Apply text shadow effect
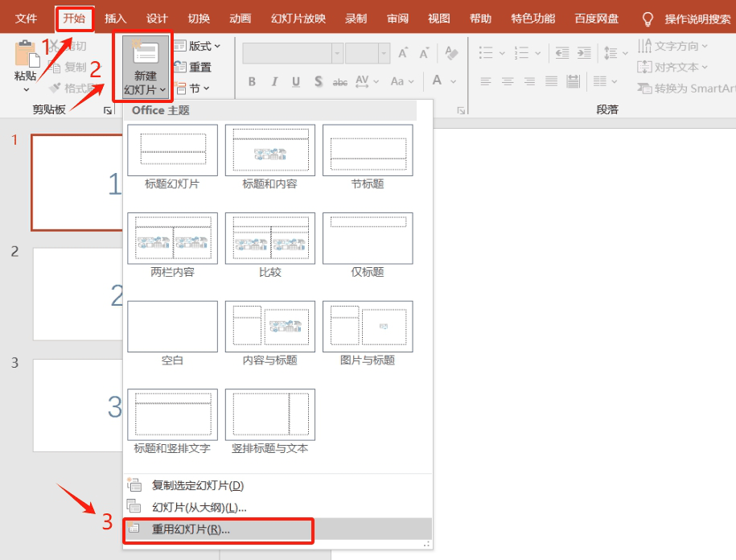Image resolution: width=736 pixels, height=560 pixels. [x=318, y=81]
